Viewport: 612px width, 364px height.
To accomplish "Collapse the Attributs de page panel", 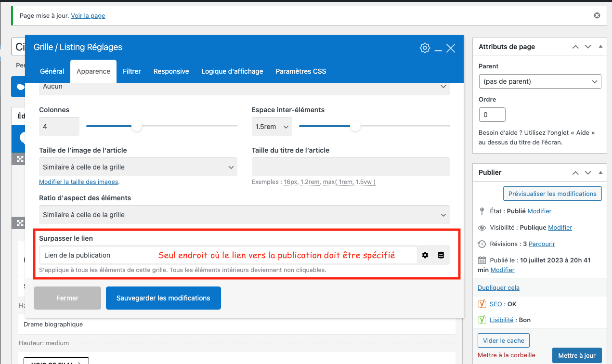I will [x=600, y=47].
